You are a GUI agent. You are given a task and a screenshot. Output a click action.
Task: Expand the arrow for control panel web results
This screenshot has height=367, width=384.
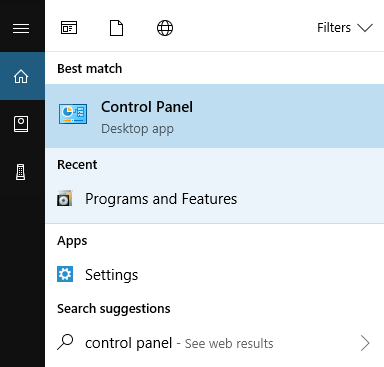pos(365,343)
